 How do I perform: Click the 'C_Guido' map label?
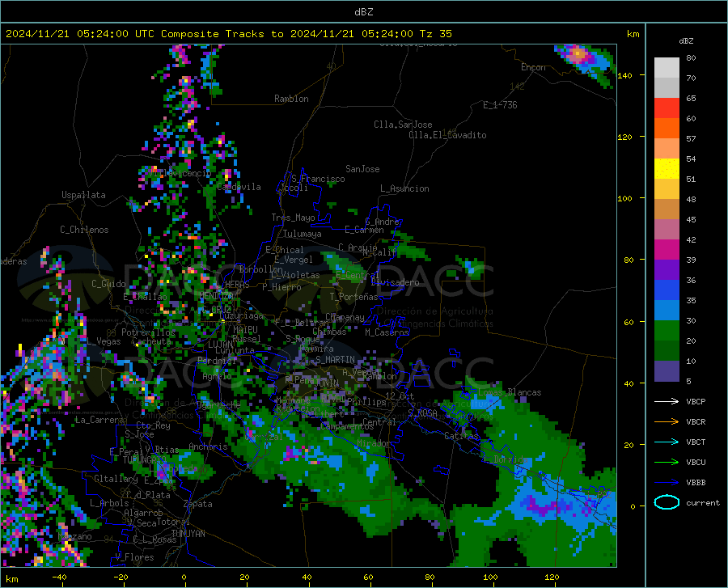click(108, 284)
